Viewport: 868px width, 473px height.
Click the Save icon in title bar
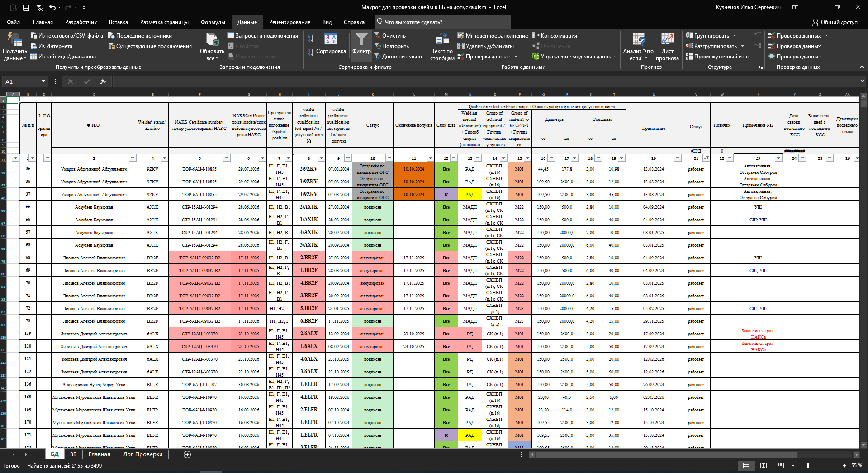(x=26, y=7)
